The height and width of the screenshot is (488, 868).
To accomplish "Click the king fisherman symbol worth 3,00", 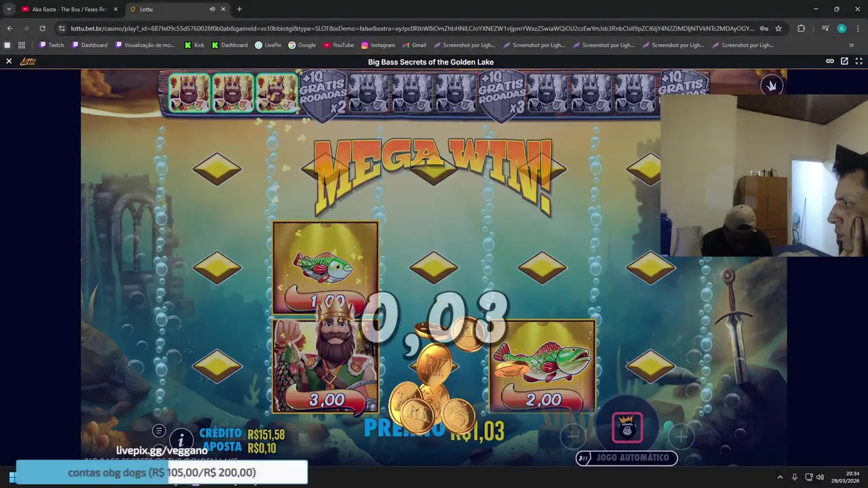I will pyautogui.click(x=325, y=365).
